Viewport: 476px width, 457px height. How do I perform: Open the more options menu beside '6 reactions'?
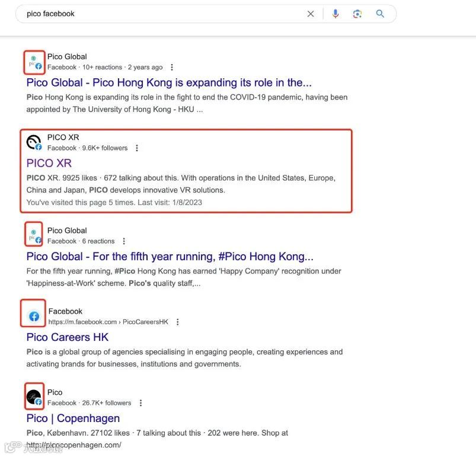click(x=124, y=241)
